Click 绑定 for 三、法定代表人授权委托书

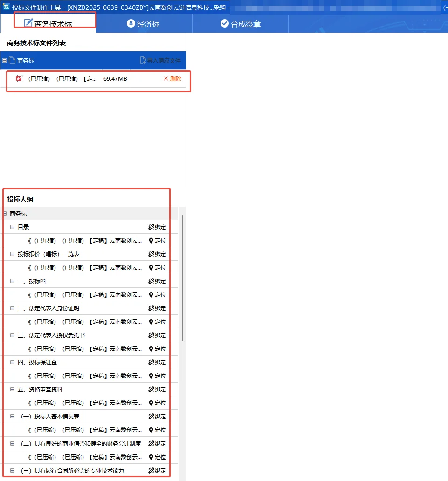(x=157, y=335)
